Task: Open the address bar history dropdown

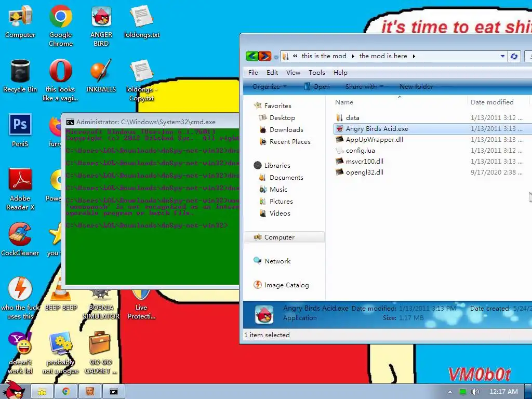Action: click(502, 56)
